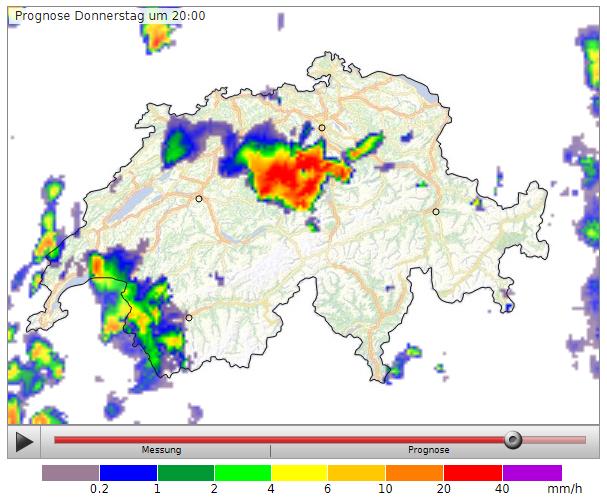The image size is (607, 501).
Task: Click the yellow 4–6 mm/h legend swatch
Action: point(300,472)
